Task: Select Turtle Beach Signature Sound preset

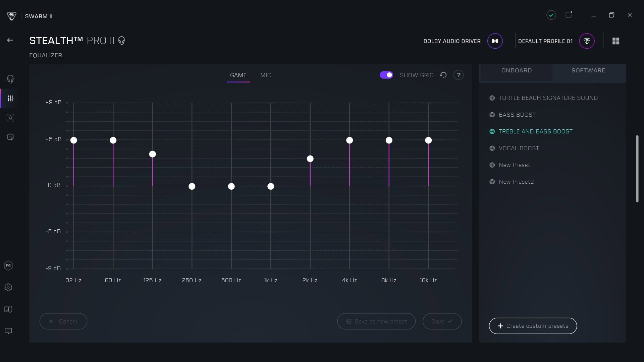Action: (x=548, y=98)
